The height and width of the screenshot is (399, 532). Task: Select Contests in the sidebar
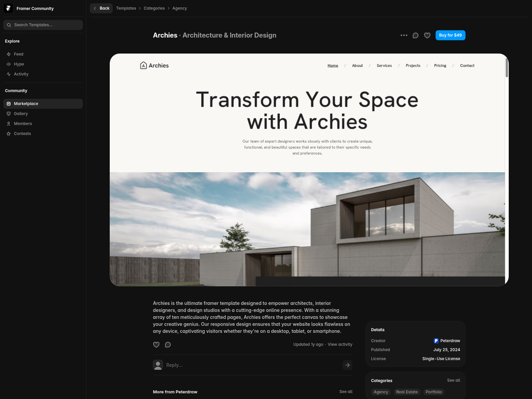(x=43, y=134)
